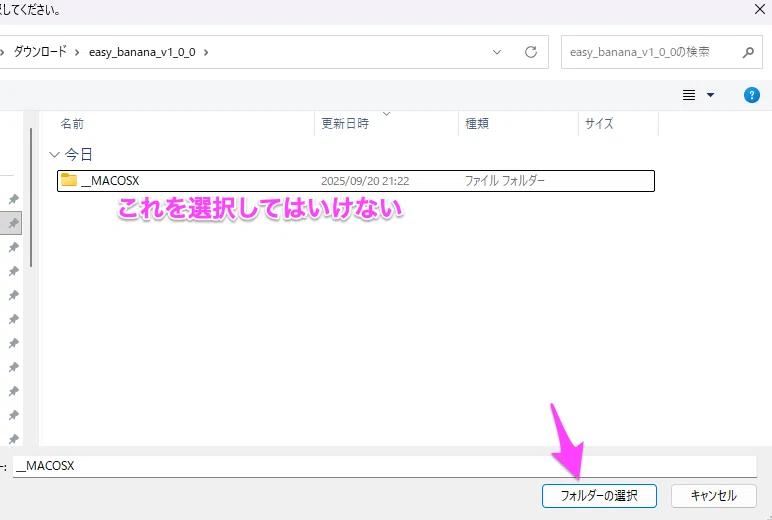Click the navigation pane vertical scrollbar

point(31,197)
